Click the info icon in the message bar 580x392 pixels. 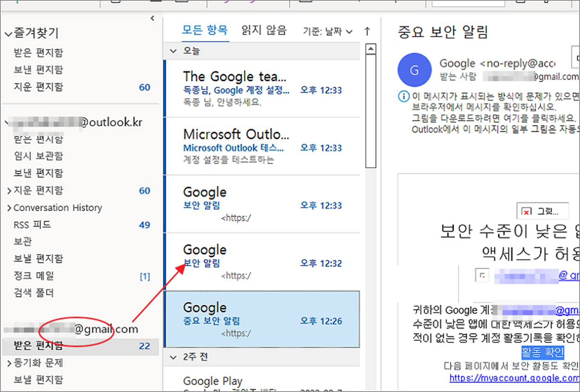point(404,96)
